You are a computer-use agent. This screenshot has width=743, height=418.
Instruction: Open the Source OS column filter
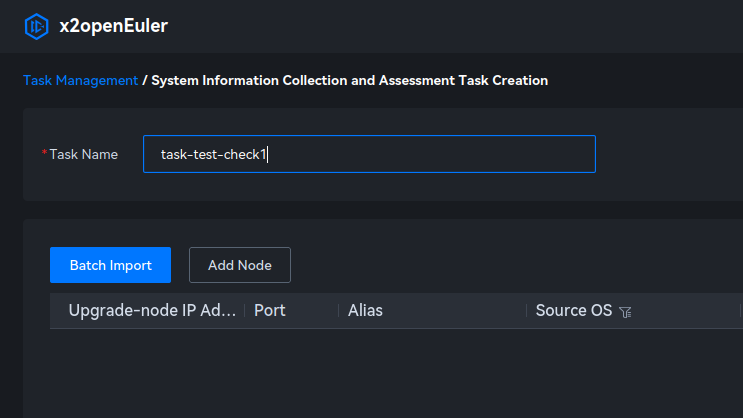[x=626, y=312]
